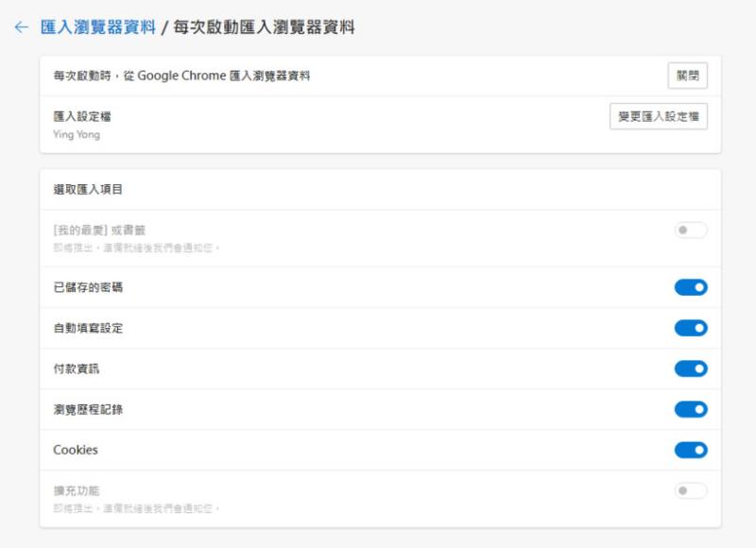Click the Cookies label text
Viewport: 756px width, 548px height.
pos(76,450)
